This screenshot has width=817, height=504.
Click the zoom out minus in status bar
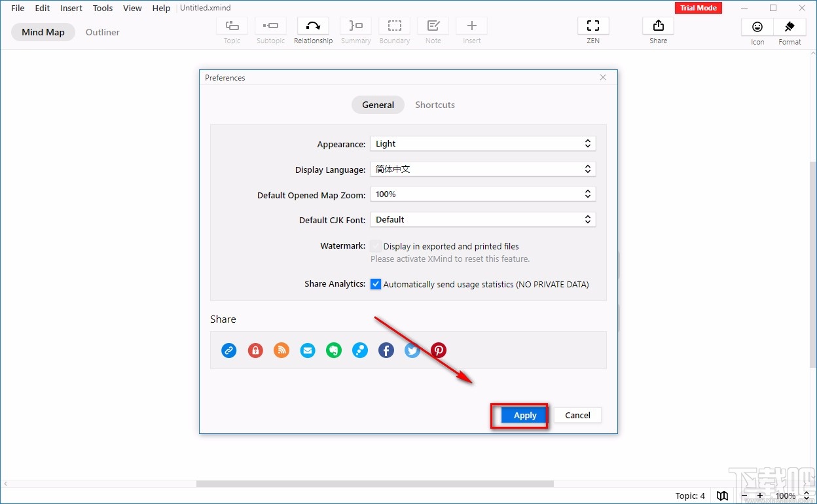click(744, 496)
